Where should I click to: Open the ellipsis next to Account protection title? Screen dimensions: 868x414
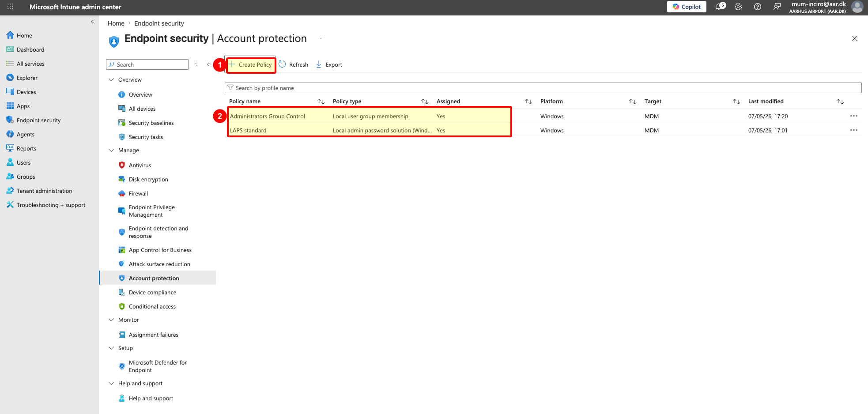tap(321, 38)
